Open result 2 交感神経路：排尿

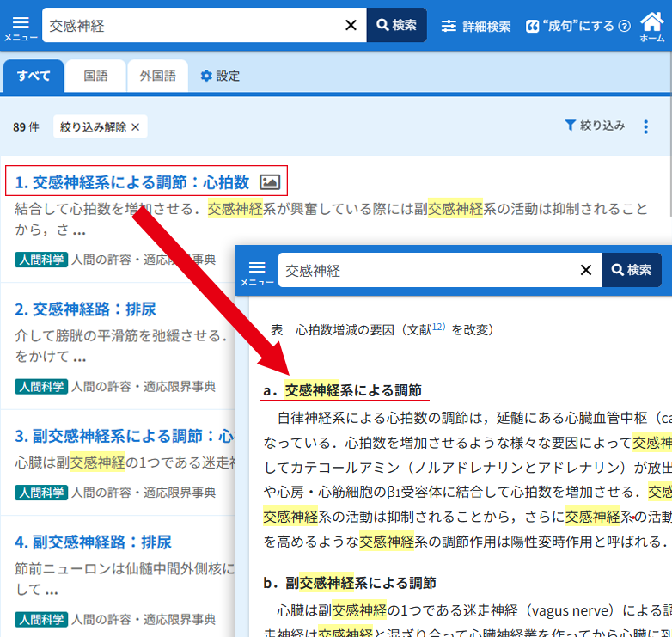click(x=86, y=309)
